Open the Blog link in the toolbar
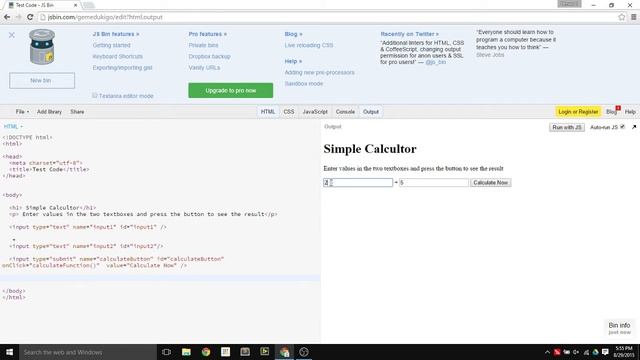Viewport: 640px width, 360px height. click(611, 112)
